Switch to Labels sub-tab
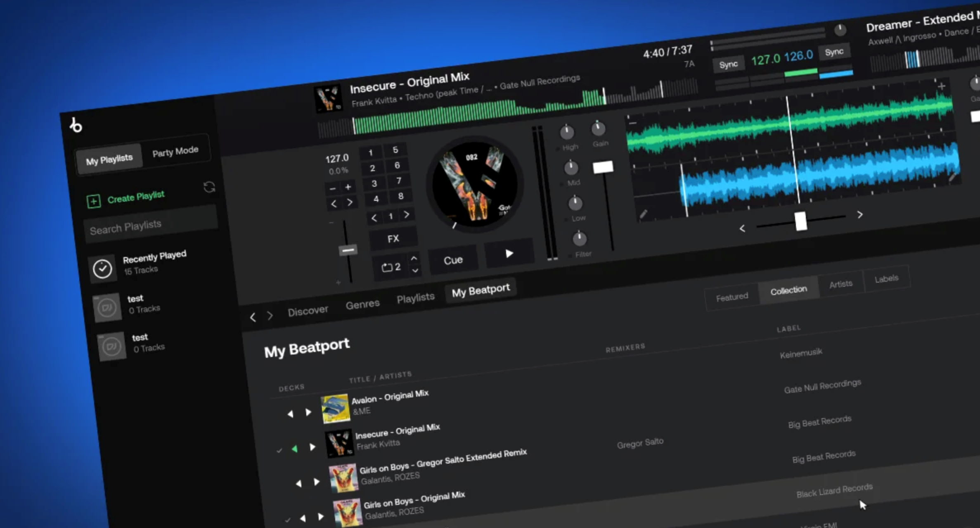This screenshot has width=980, height=528. [886, 278]
